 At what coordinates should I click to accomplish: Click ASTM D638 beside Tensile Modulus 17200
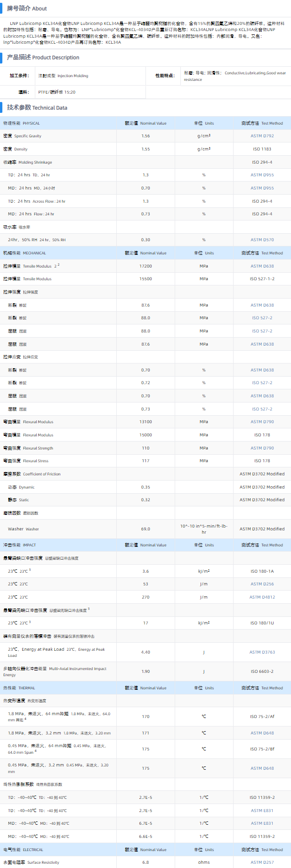click(262, 266)
